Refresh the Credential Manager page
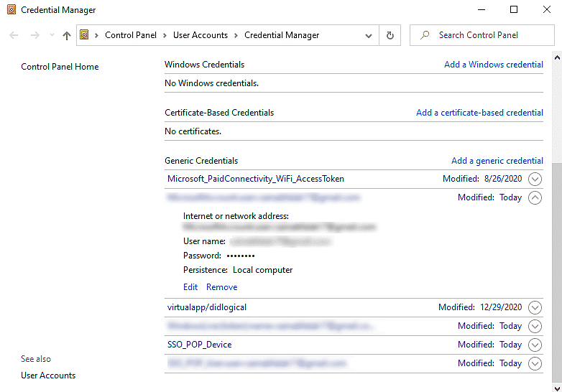The width and height of the screenshot is (562, 392). point(390,35)
